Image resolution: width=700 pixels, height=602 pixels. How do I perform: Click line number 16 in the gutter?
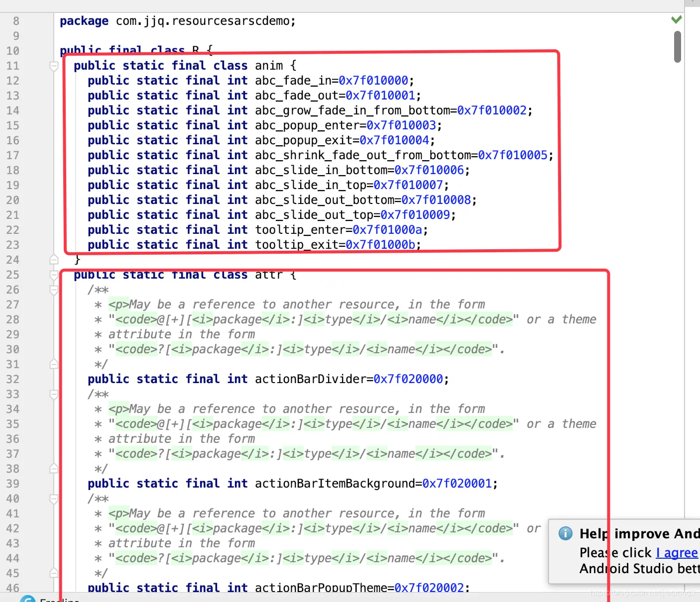13,140
